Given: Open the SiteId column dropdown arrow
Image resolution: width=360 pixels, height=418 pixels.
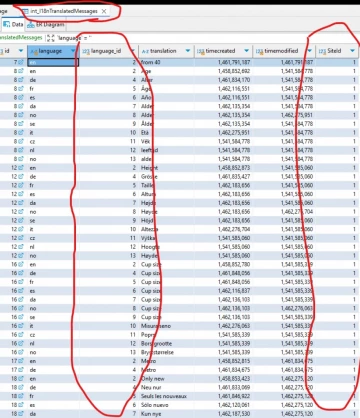Looking at the screenshot, I should [352, 51].
